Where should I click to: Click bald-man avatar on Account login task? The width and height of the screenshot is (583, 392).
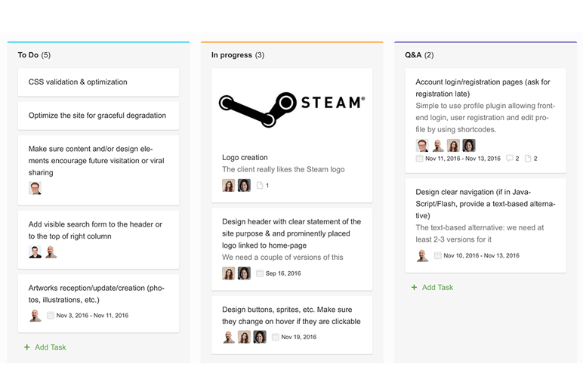point(438,146)
